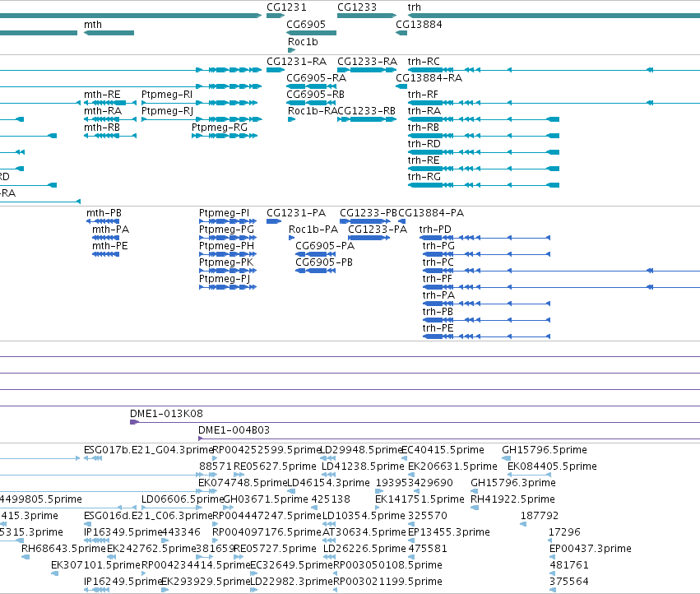This screenshot has width=700, height=594.
Task: Select the CG13884 gene label
Action: [x=419, y=25]
